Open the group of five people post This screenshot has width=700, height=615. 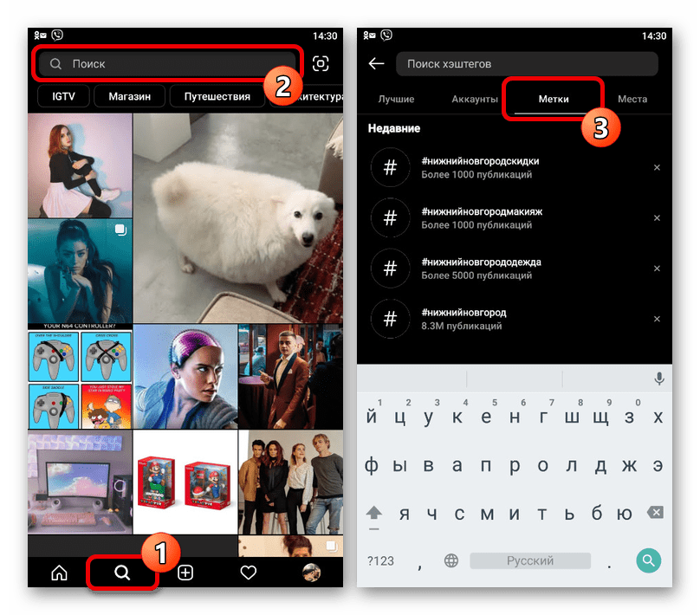290,482
